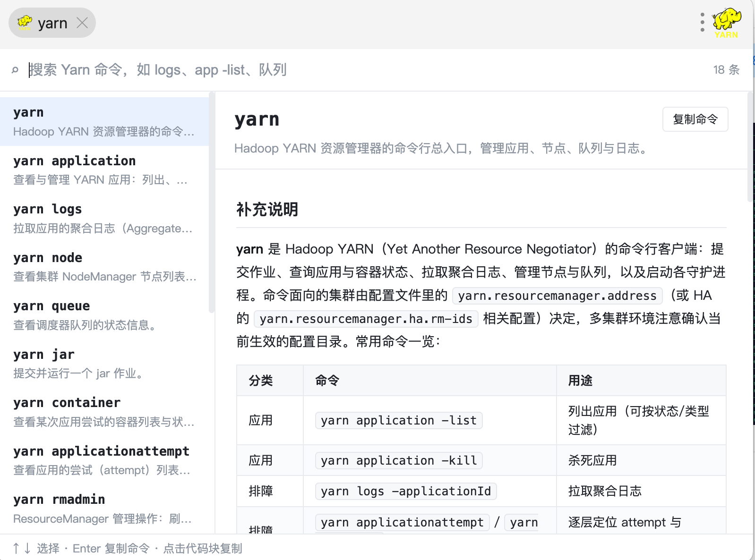Select the yarn application entry
The image size is (755, 560).
click(x=104, y=170)
